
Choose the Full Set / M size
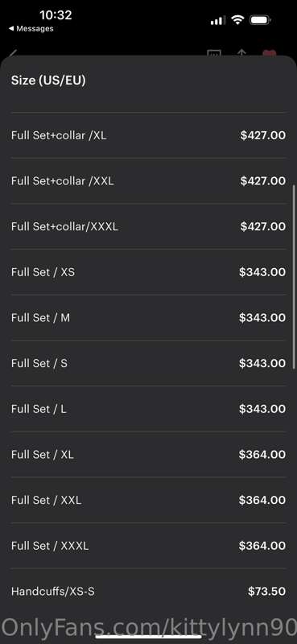[148, 317]
